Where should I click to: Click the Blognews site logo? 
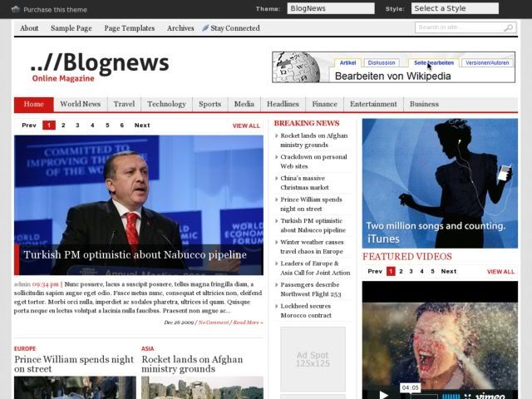click(x=100, y=67)
